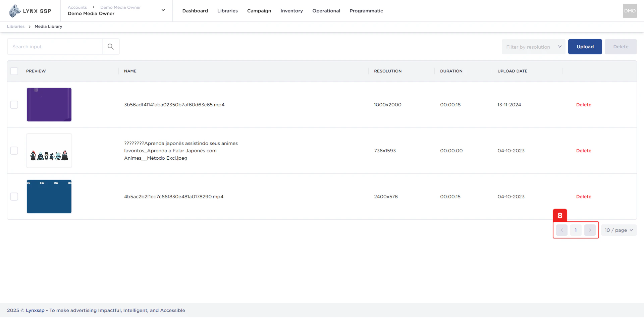
Task: Switch to the Campaign section
Action: [x=259, y=11]
